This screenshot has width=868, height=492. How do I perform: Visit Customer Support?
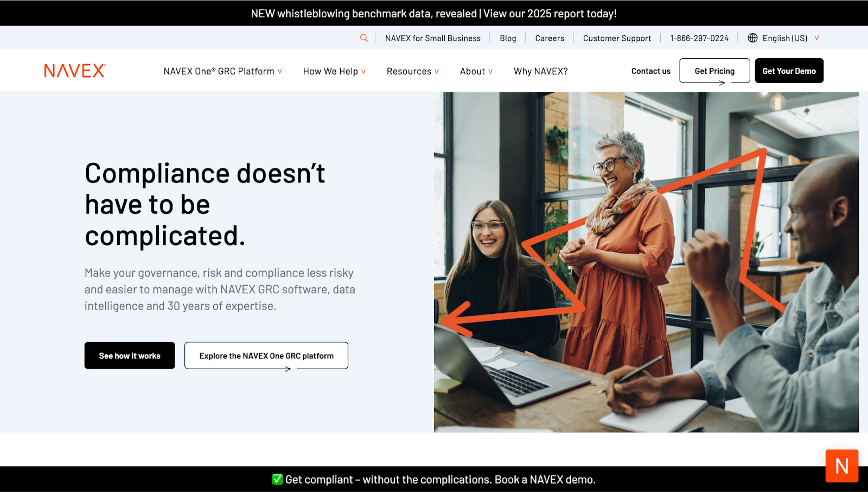(616, 38)
